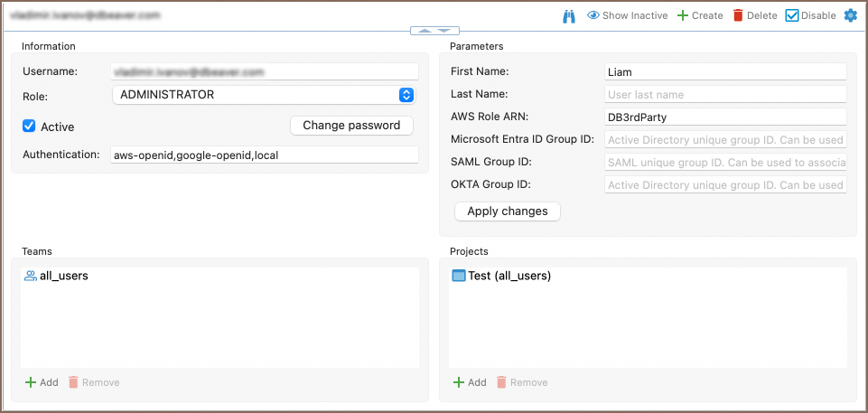Click Apply changes button
868x413 pixels.
[x=507, y=211]
